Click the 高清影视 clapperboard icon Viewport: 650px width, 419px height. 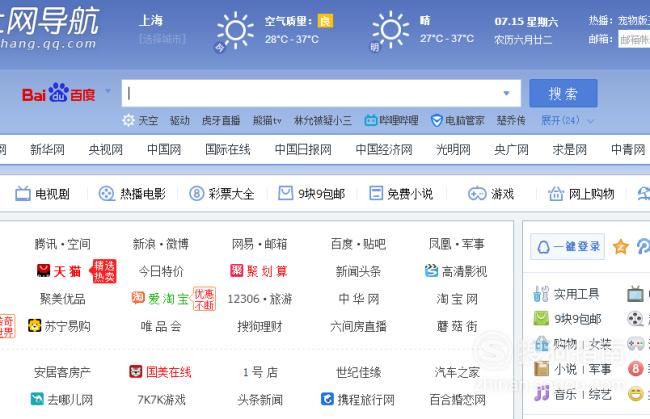coord(432,271)
